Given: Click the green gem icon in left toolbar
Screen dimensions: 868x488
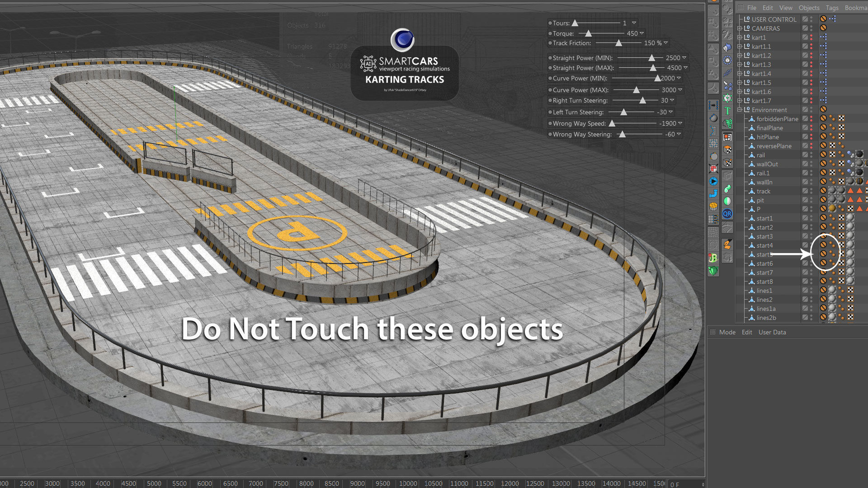Looking at the screenshot, I should click(713, 271).
